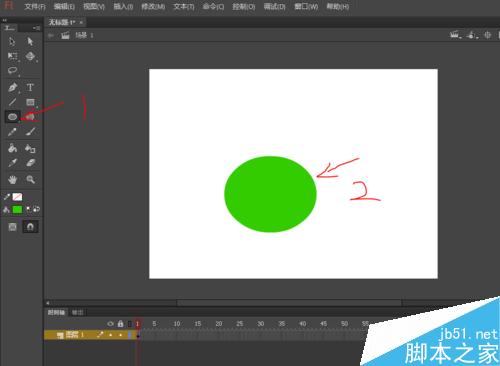The height and width of the screenshot is (366, 500).
Task: Open the Edit Symbols dropdown
Action: click(472, 35)
